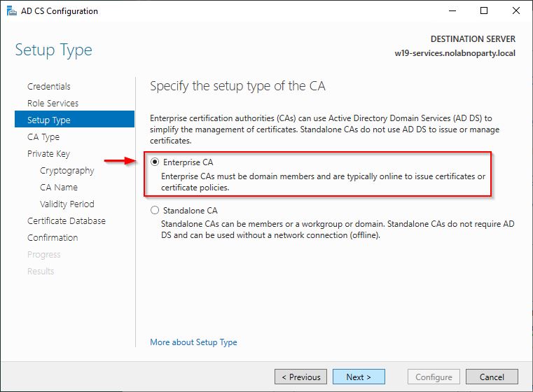Open the Credentials step
The width and height of the screenshot is (533, 392).
(48, 86)
